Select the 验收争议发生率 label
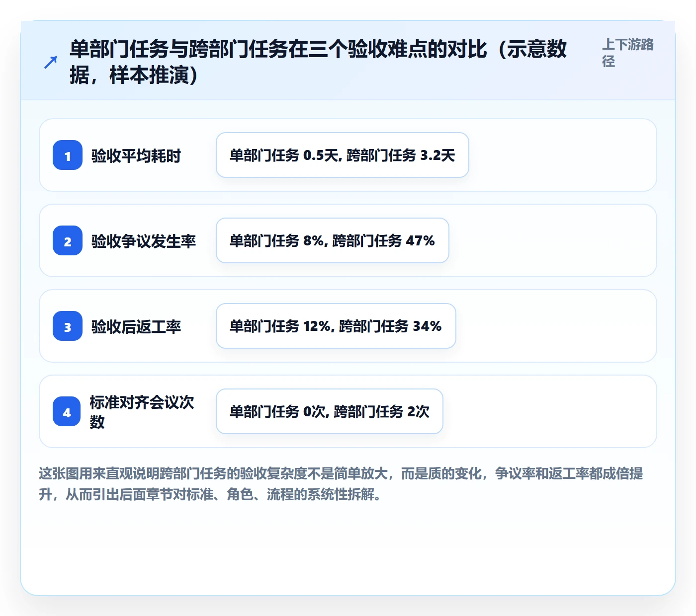Screen dimensions: 696x616 click(x=143, y=241)
